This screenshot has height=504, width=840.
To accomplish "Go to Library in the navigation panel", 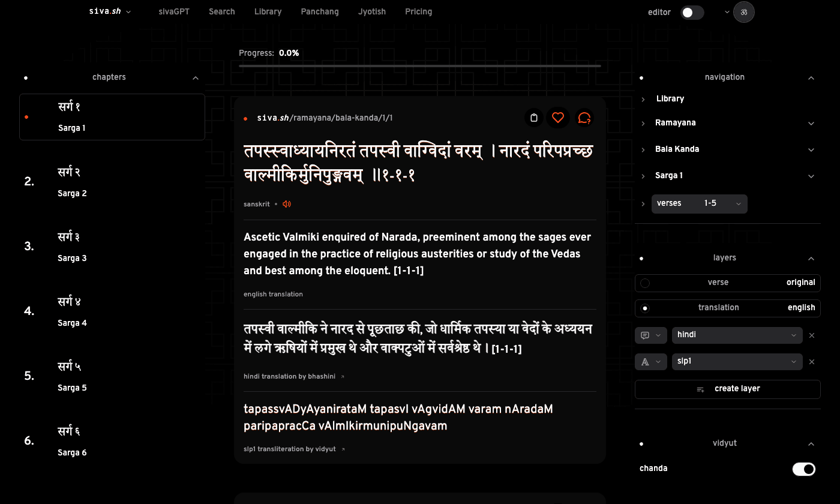I will click(670, 98).
